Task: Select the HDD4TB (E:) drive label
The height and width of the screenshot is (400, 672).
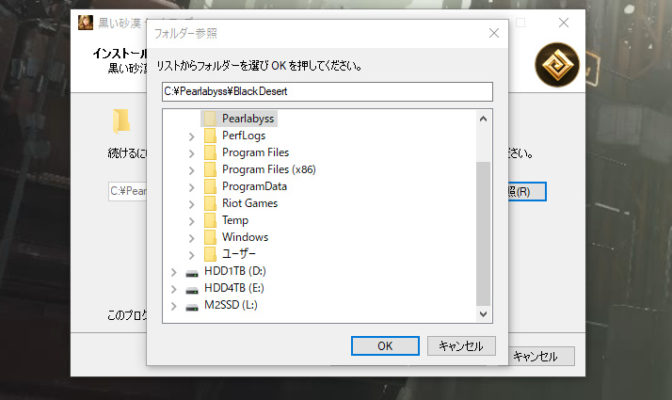Action: (x=234, y=288)
